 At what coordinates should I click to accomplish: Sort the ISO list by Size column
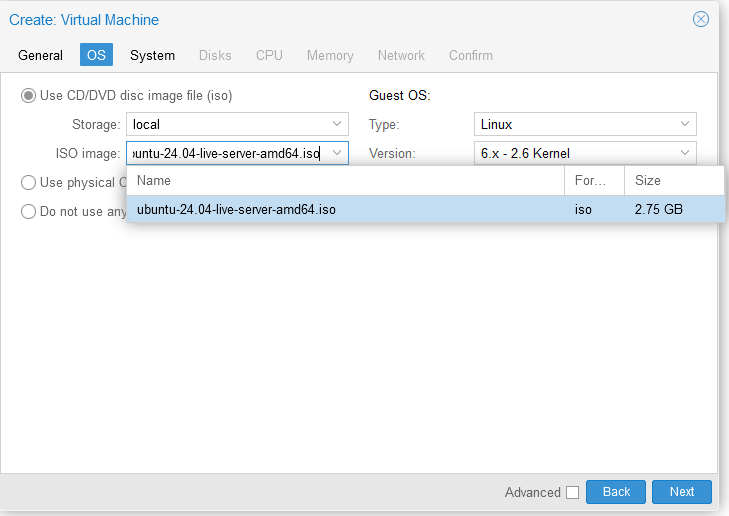tap(673, 181)
